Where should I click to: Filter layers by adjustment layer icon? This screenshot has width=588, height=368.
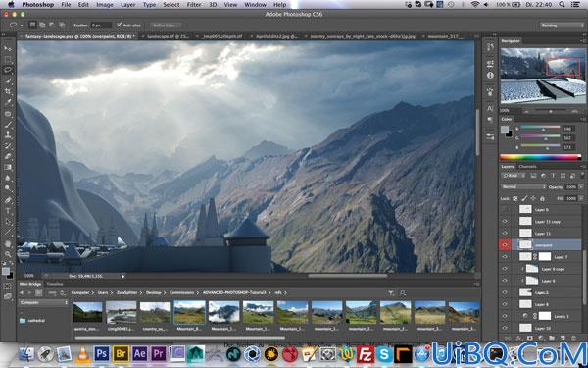click(543, 176)
